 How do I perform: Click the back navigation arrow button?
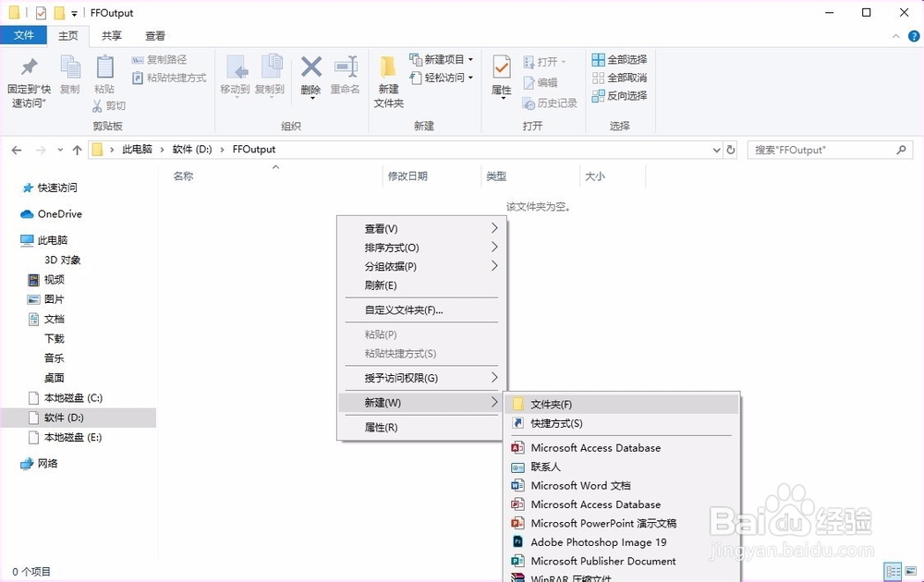click(15, 149)
